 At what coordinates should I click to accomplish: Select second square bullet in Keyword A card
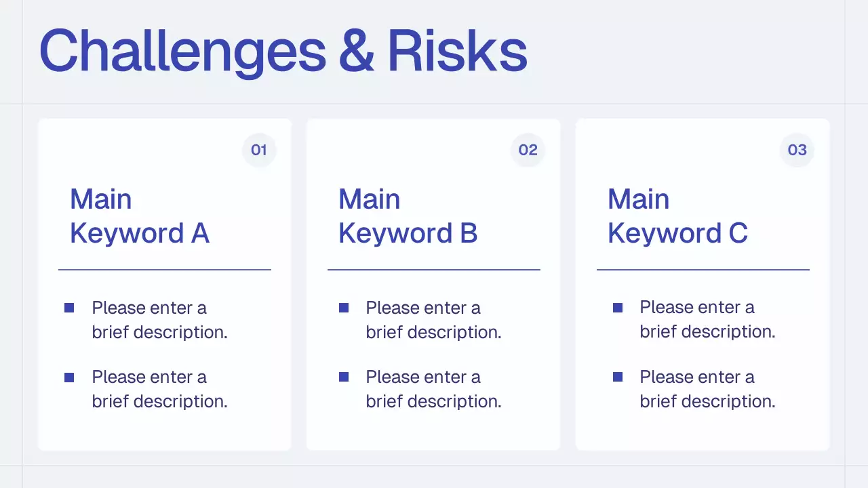click(69, 378)
